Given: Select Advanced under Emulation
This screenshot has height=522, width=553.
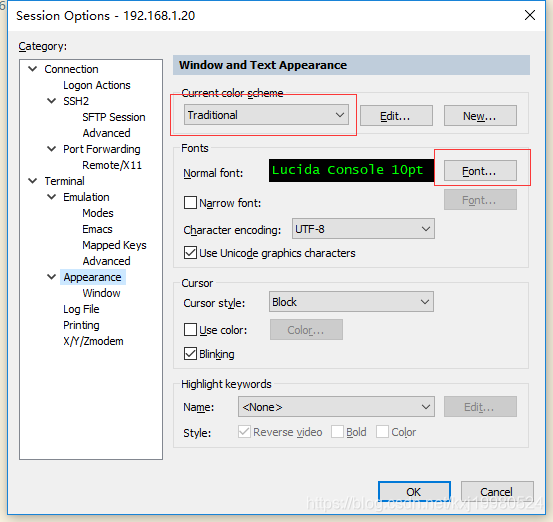Looking at the screenshot, I should point(106,261).
